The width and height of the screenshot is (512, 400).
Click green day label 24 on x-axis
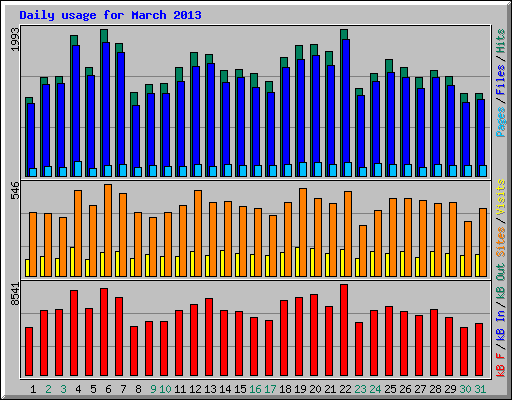(x=375, y=389)
